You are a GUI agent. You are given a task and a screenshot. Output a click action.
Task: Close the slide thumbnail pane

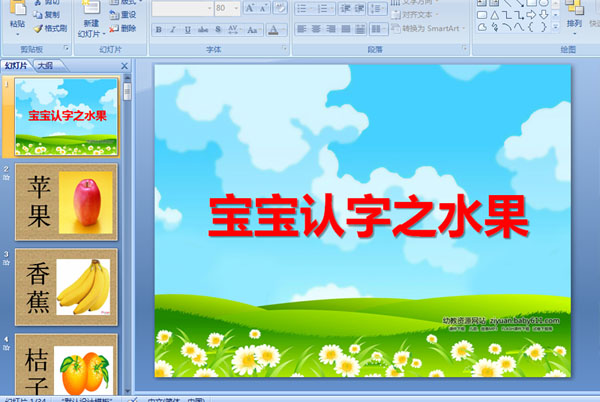(124, 66)
